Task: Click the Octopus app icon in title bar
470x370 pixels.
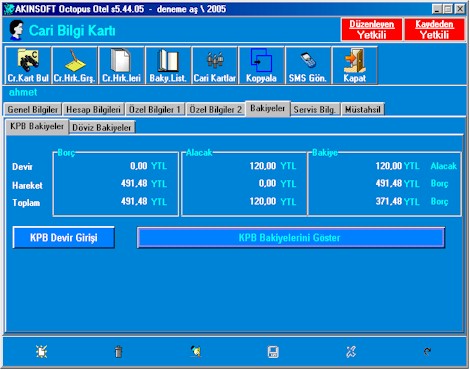Action: coord(8,9)
